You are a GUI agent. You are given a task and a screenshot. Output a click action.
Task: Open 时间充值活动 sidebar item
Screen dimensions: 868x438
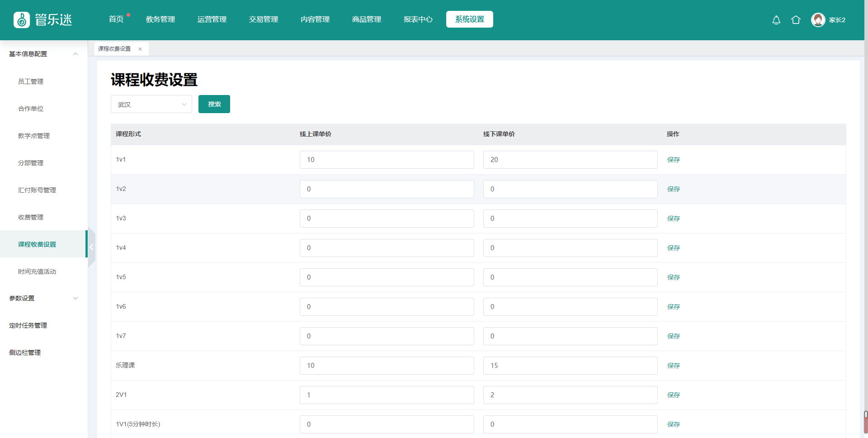tap(37, 271)
